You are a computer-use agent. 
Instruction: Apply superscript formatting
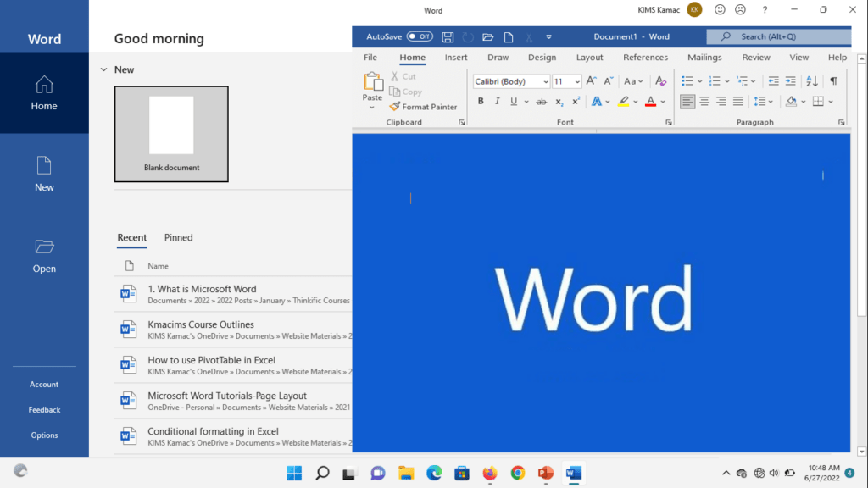576,101
